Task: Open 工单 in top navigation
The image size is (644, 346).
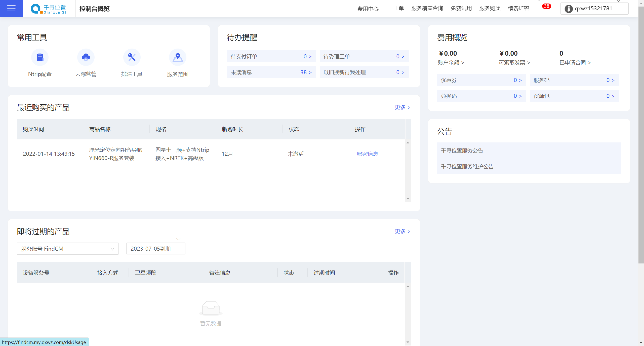Action: click(x=398, y=8)
